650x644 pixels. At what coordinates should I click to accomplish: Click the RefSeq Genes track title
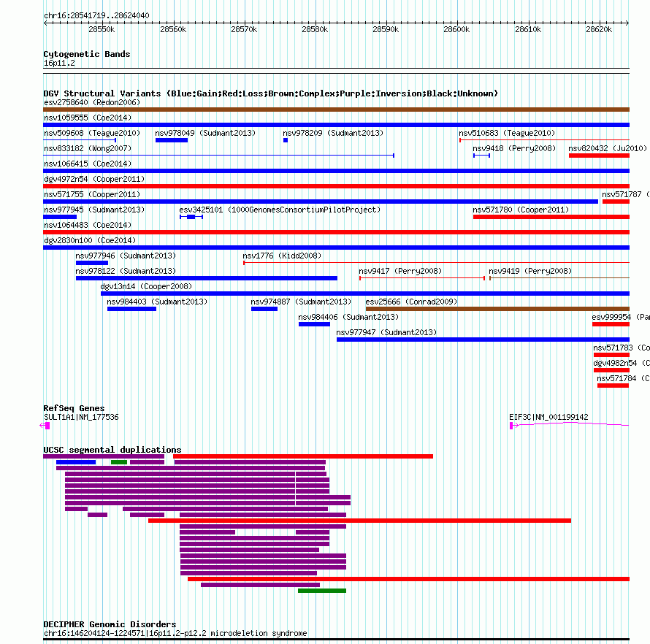pyautogui.click(x=74, y=408)
